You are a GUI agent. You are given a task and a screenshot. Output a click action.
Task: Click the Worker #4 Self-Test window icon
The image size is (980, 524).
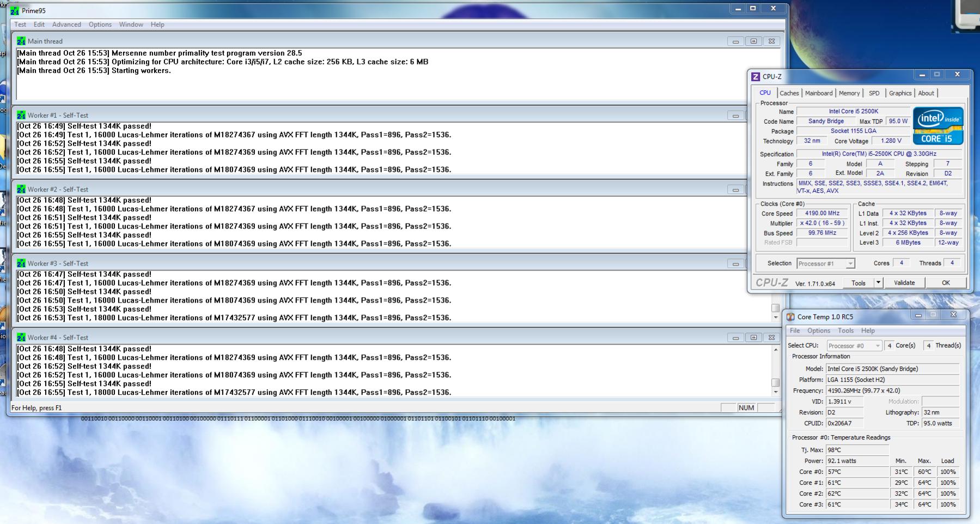pos(21,338)
